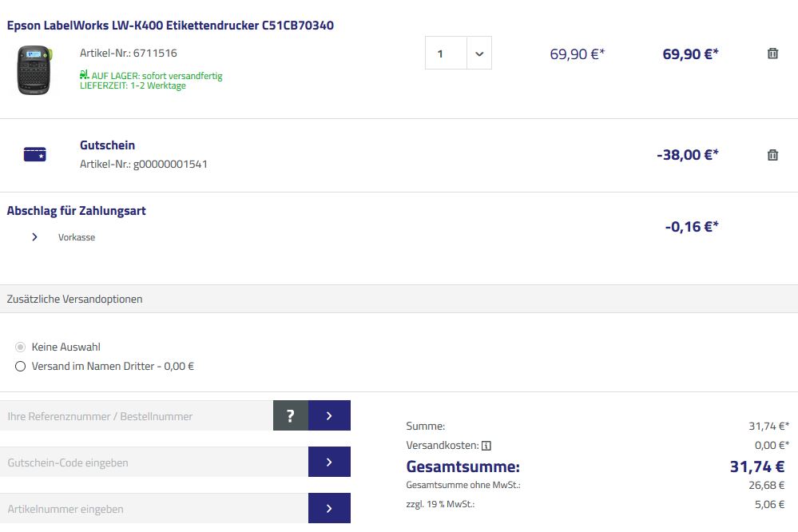The image size is (798, 532).
Task: Click the -0,16 € payment discount amount
Action: pyautogui.click(x=692, y=227)
